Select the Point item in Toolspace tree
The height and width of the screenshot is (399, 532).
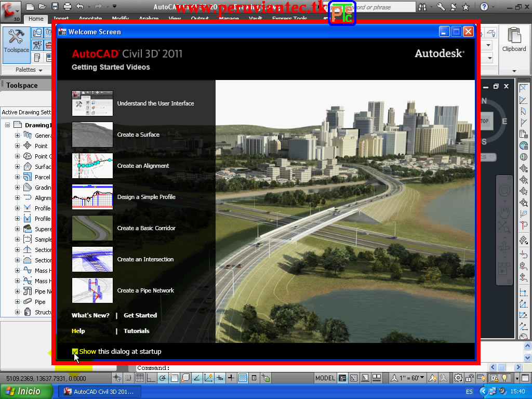[41, 146]
